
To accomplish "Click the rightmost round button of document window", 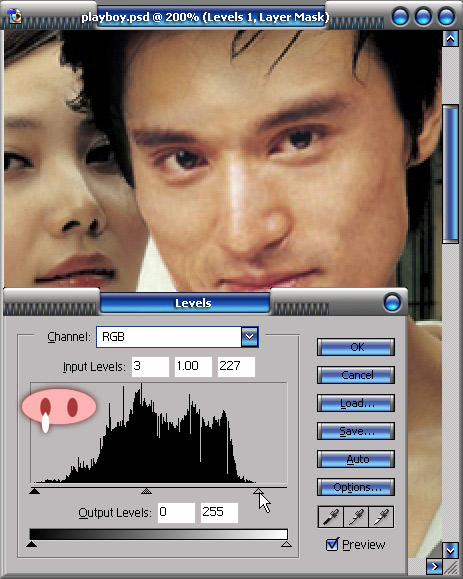I will click(446, 17).
